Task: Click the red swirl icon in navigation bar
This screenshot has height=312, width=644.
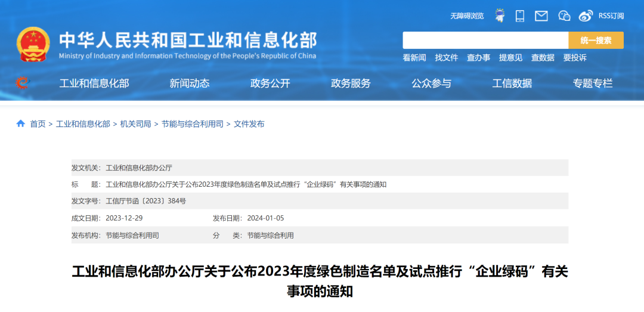Action: click(x=23, y=84)
